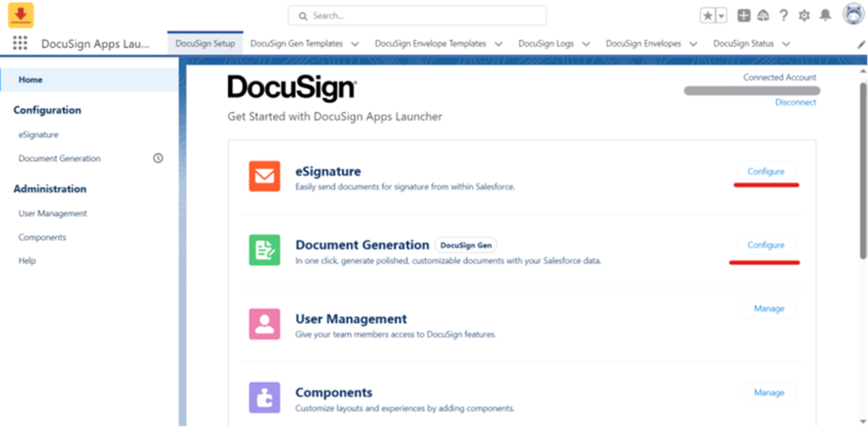Click the Disconnect link

coord(795,102)
